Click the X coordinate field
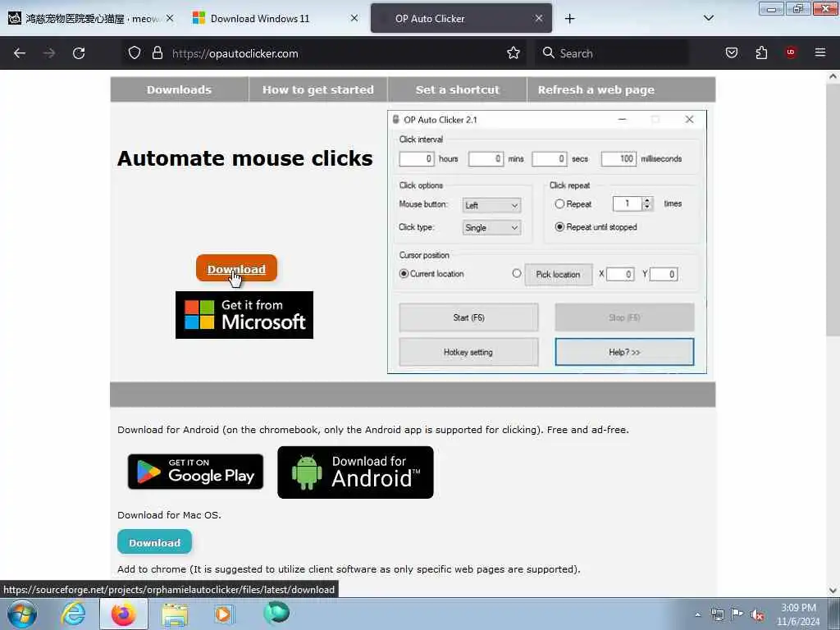Image resolution: width=840 pixels, height=630 pixels. 620,274
